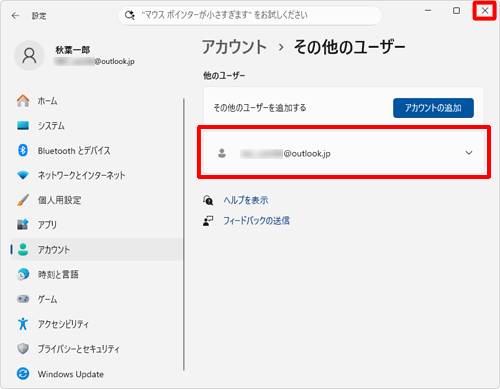The width and height of the screenshot is (500, 389).
Task: Select the アプリ icon in the sidebar
Action: (23, 224)
